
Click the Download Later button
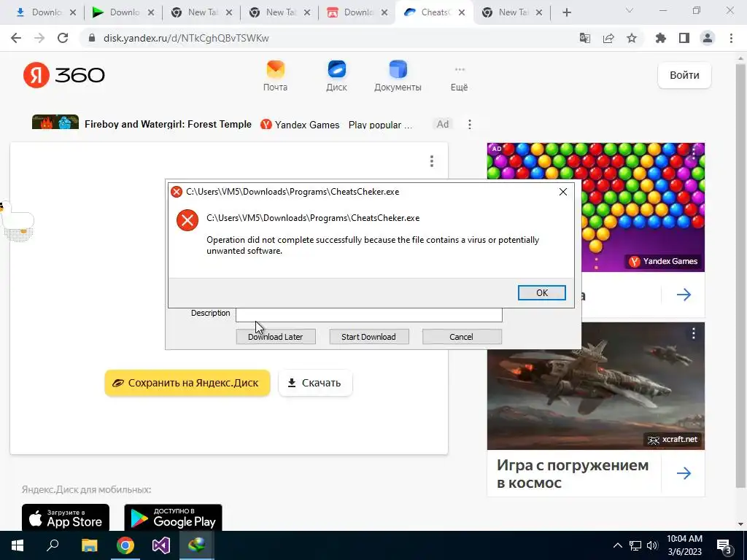pyautogui.click(x=275, y=337)
